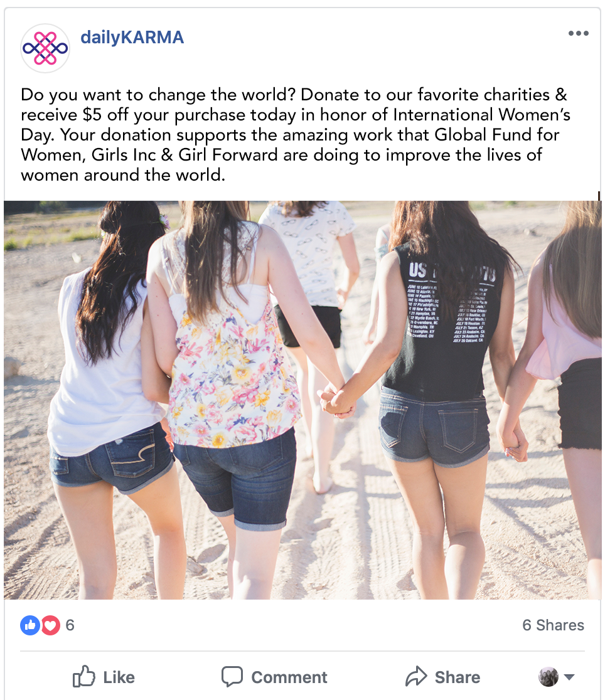Image resolution: width=605 pixels, height=700 pixels.
Task: Click the clasped hands in the photo
Action: [x=338, y=400]
